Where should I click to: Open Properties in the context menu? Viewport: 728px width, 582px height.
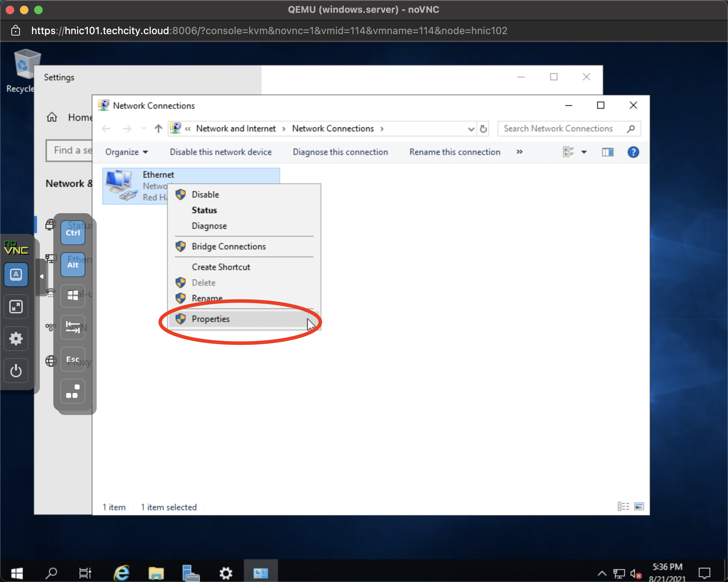coord(245,319)
